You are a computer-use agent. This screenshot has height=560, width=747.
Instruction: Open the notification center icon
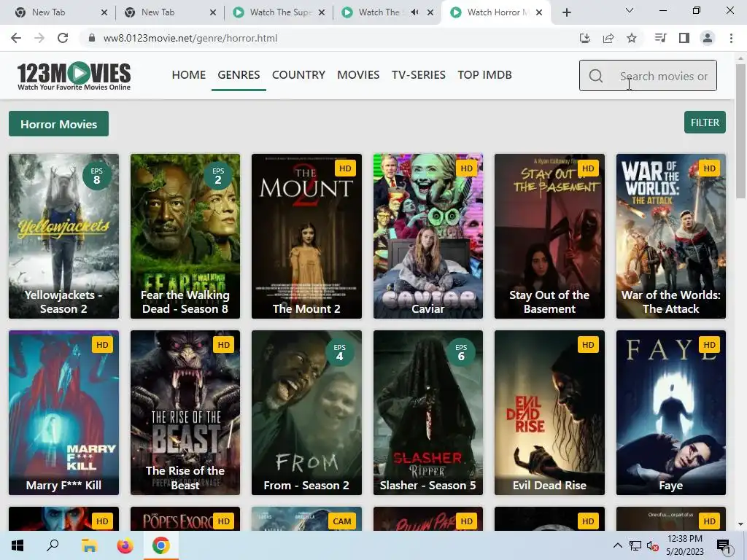723,545
